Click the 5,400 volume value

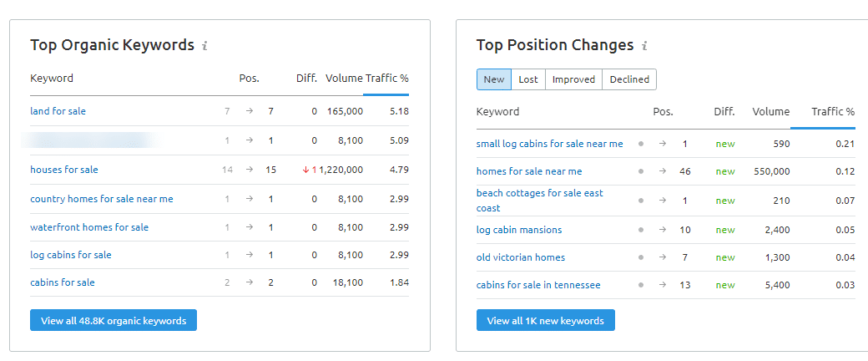coord(778,286)
